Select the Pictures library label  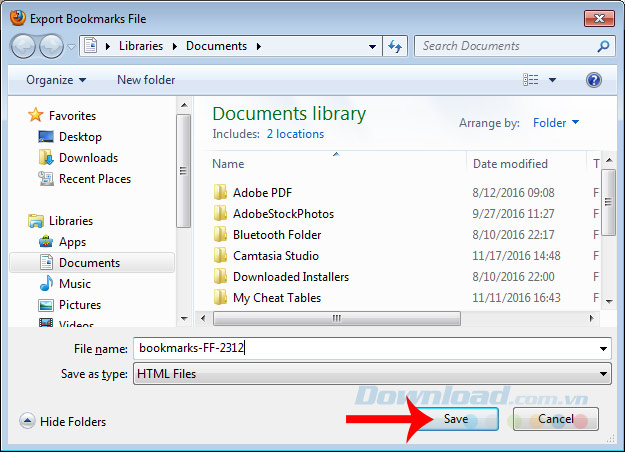coord(80,305)
